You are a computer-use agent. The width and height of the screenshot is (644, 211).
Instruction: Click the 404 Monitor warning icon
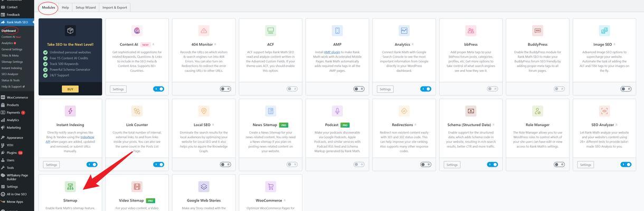204,31
